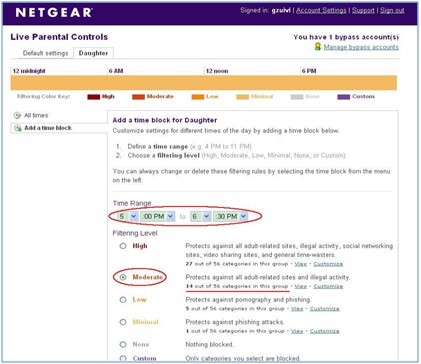Customize the Moderate filtering level
This screenshot has width=421, height=364.
(328, 286)
